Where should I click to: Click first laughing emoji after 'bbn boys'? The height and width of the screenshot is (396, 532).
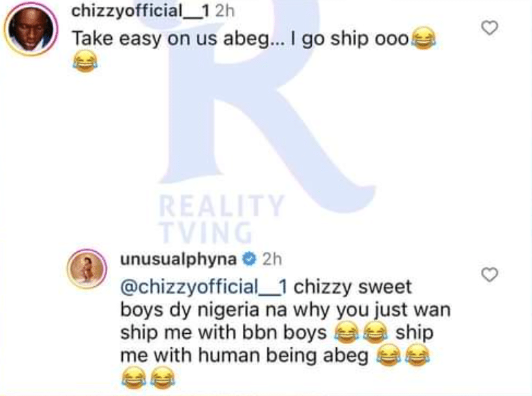[x=346, y=332]
